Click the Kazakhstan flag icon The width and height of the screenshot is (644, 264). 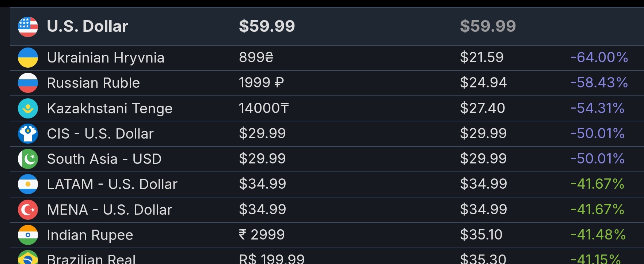click(x=28, y=108)
